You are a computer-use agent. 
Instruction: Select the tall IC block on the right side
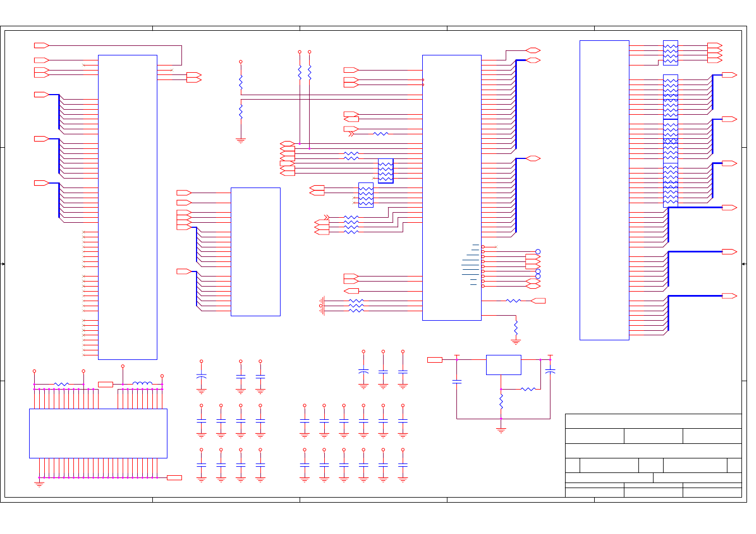[x=604, y=190]
